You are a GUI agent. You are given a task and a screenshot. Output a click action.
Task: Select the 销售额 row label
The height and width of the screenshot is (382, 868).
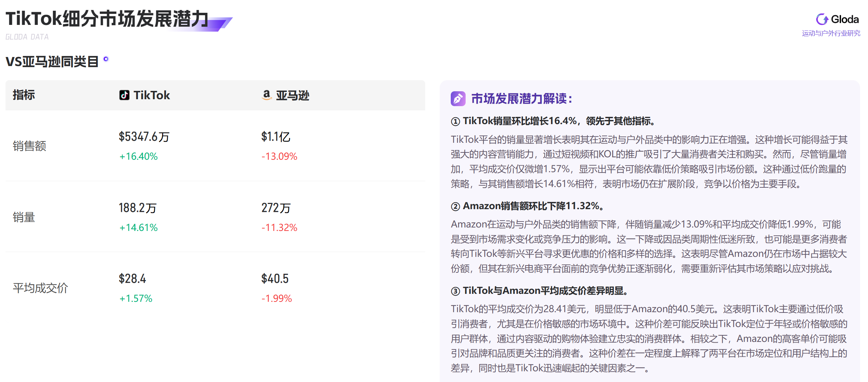click(29, 146)
